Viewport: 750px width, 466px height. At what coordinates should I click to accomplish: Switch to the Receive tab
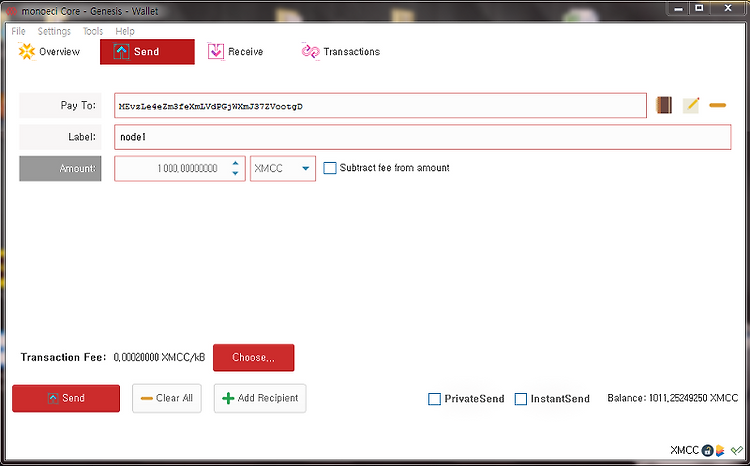(x=235, y=52)
